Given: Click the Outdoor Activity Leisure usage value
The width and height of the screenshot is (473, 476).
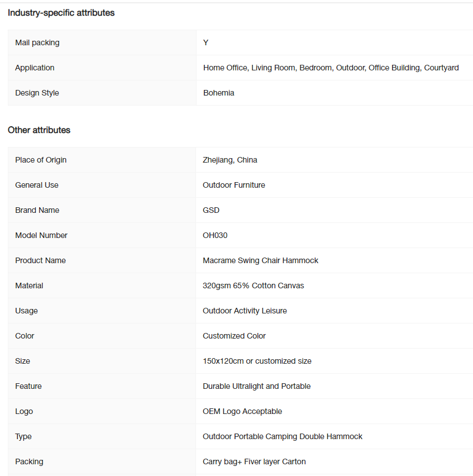Looking at the screenshot, I should [245, 311].
